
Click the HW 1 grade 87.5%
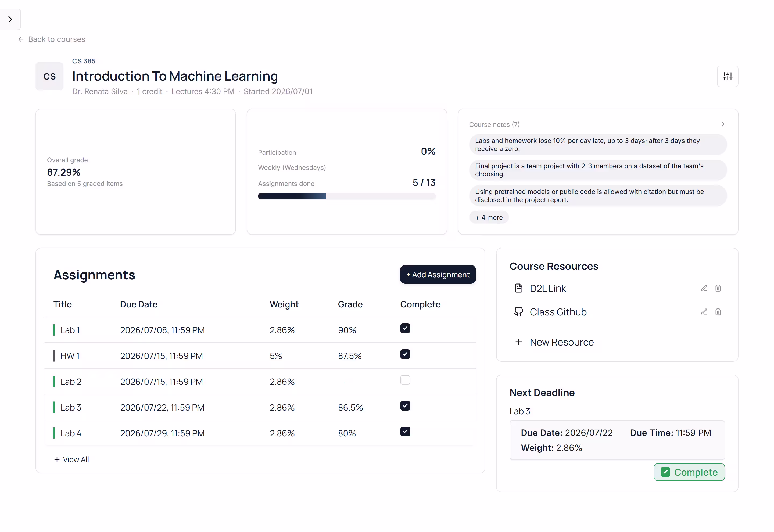click(349, 356)
